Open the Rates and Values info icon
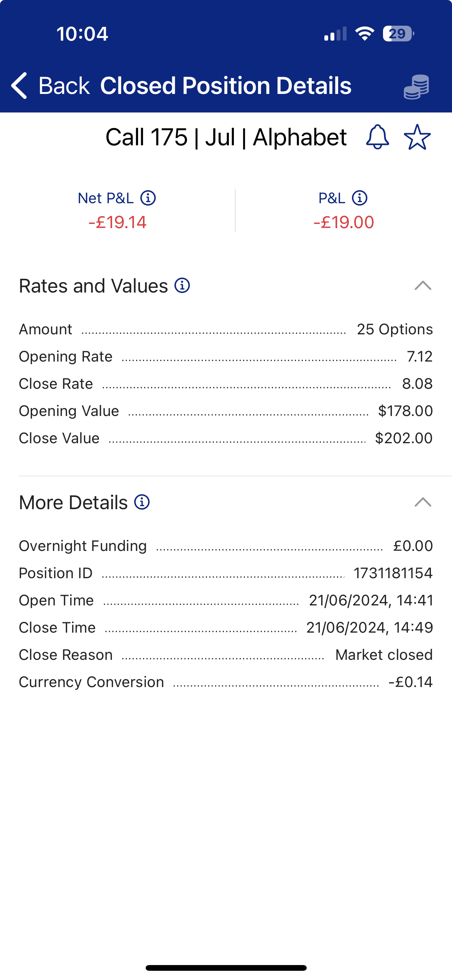The width and height of the screenshot is (452, 980). point(182,286)
